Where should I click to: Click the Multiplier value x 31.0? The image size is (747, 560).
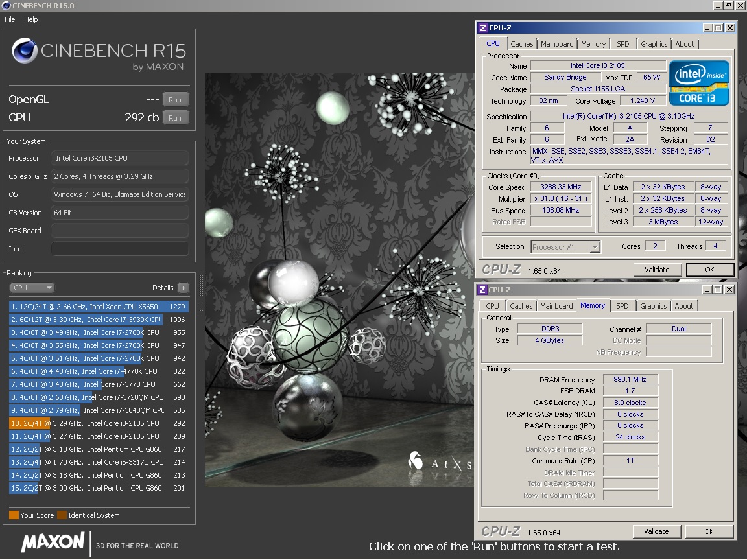(x=561, y=198)
